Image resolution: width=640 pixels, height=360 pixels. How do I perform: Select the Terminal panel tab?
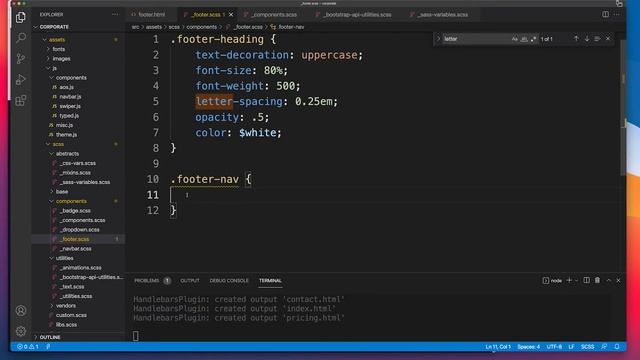point(270,280)
